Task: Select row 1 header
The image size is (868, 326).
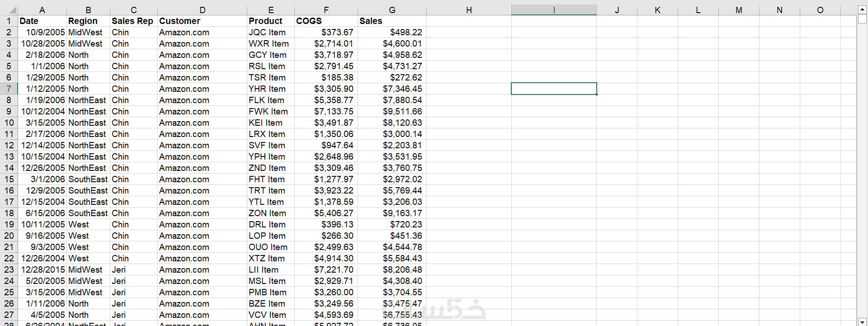Action: click(x=9, y=21)
